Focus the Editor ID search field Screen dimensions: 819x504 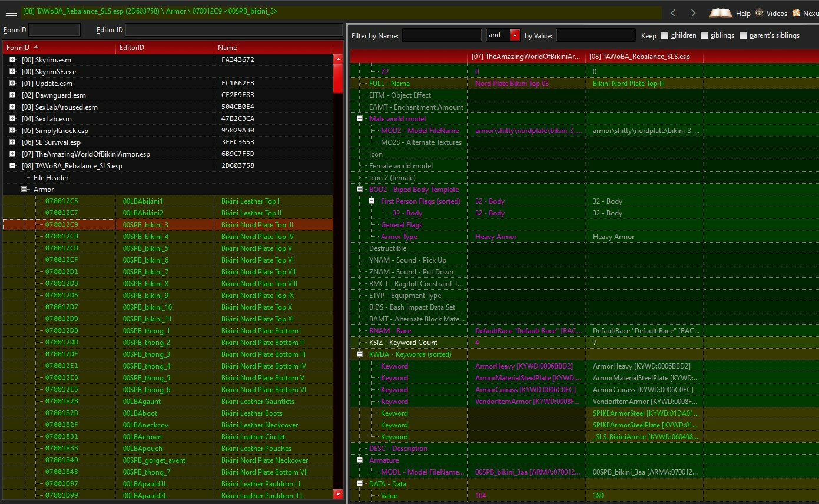click(234, 29)
